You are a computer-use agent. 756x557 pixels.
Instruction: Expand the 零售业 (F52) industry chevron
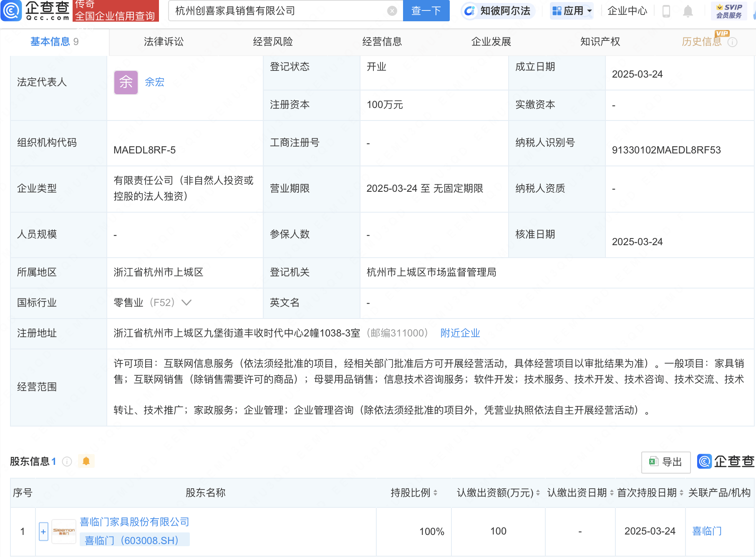(x=186, y=303)
